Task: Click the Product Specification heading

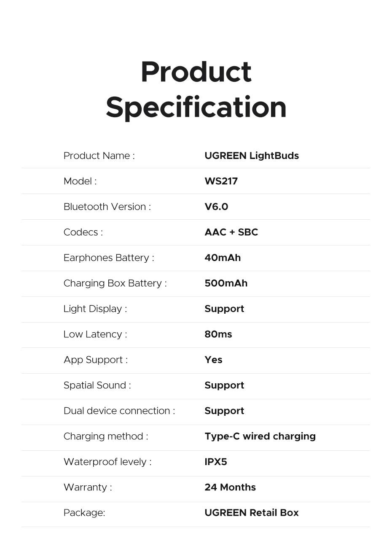Action: coord(196,89)
